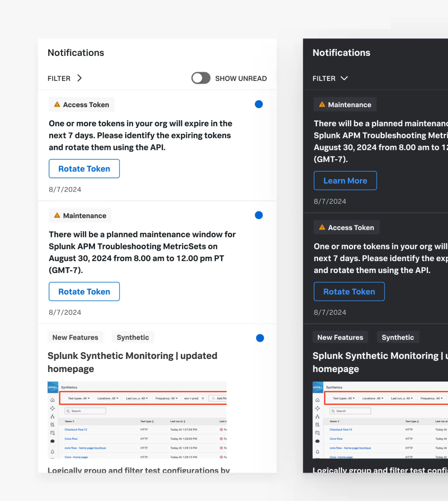Expand the Filter chevron in the light panel
Image resolution: width=448 pixels, height=501 pixels.
79,78
